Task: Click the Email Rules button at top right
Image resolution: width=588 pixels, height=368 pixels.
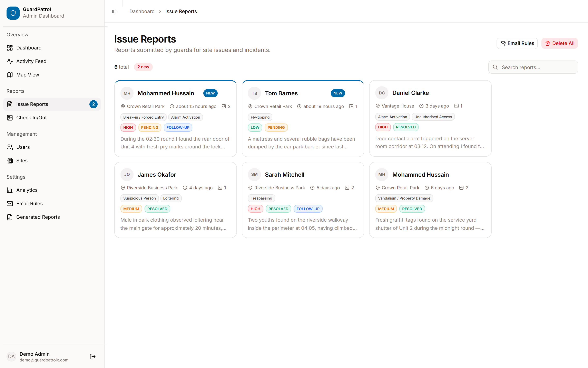Action: (517, 43)
